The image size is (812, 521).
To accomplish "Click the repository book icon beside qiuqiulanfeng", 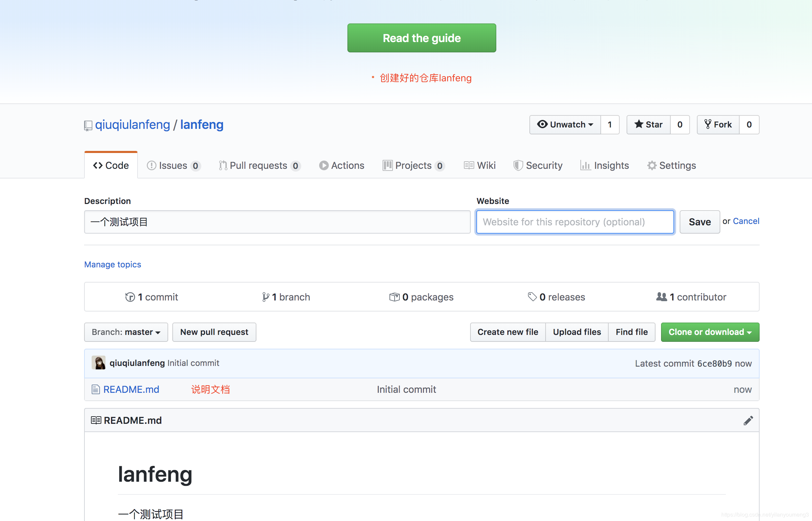I will pyautogui.click(x=88, y=125).
